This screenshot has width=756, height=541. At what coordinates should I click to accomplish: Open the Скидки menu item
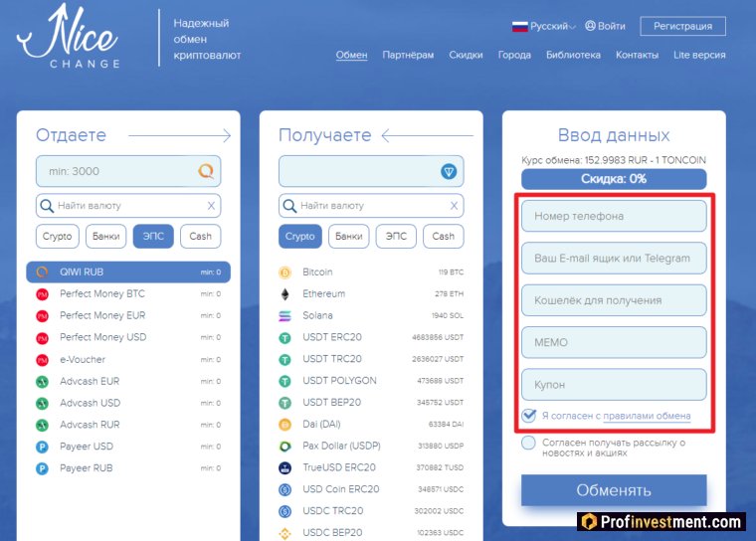(x=466, y=55)
